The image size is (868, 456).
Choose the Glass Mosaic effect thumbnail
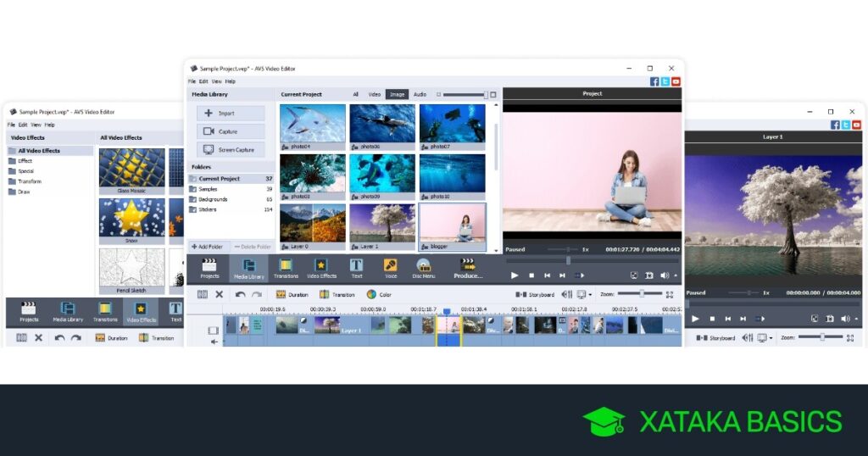pyautogui.click(x=131, y=168)
